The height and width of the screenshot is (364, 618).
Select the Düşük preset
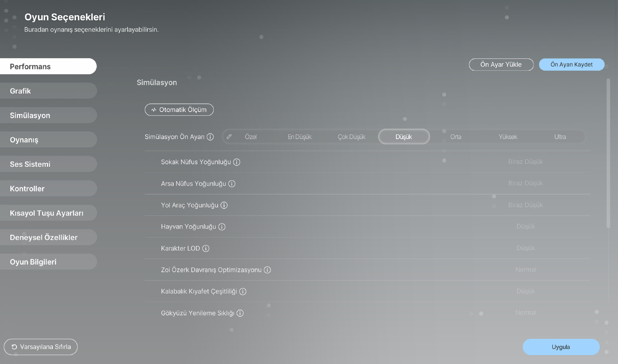(x=404, y=136)
